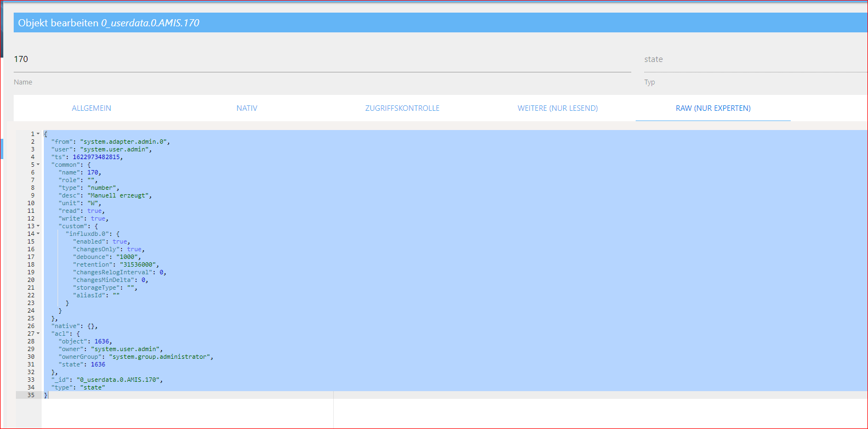Collapse the root object fold arrow on line 1
The height and width of the screenshot is (429, 868).
(38, 134)
